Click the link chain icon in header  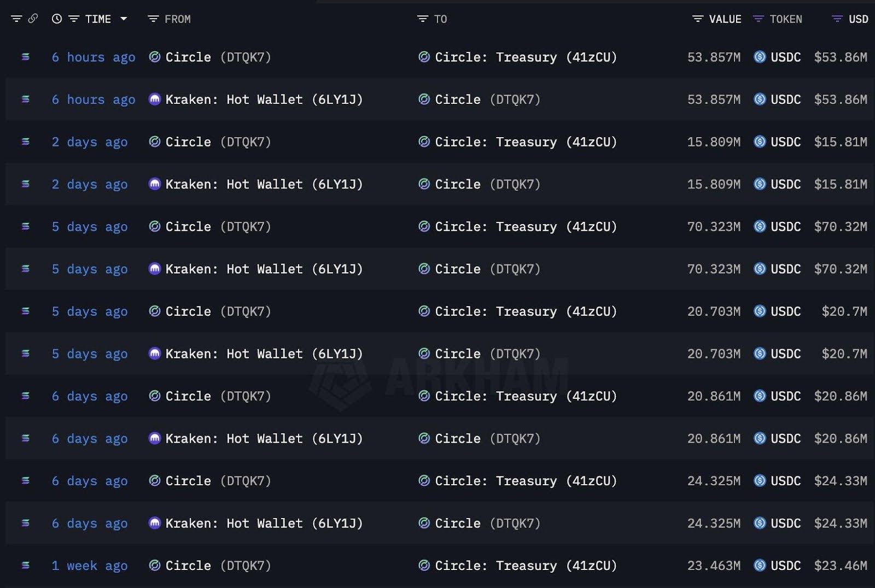point(33,19)
